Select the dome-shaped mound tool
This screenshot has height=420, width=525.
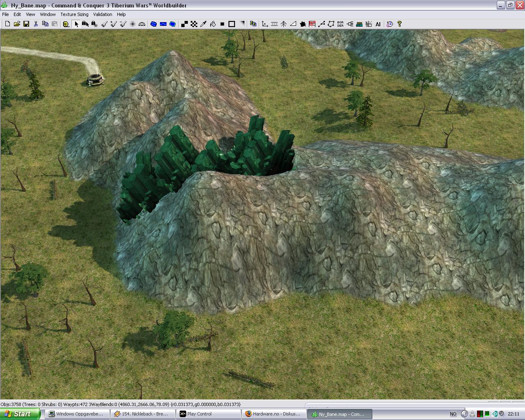(x=142, y=24)
